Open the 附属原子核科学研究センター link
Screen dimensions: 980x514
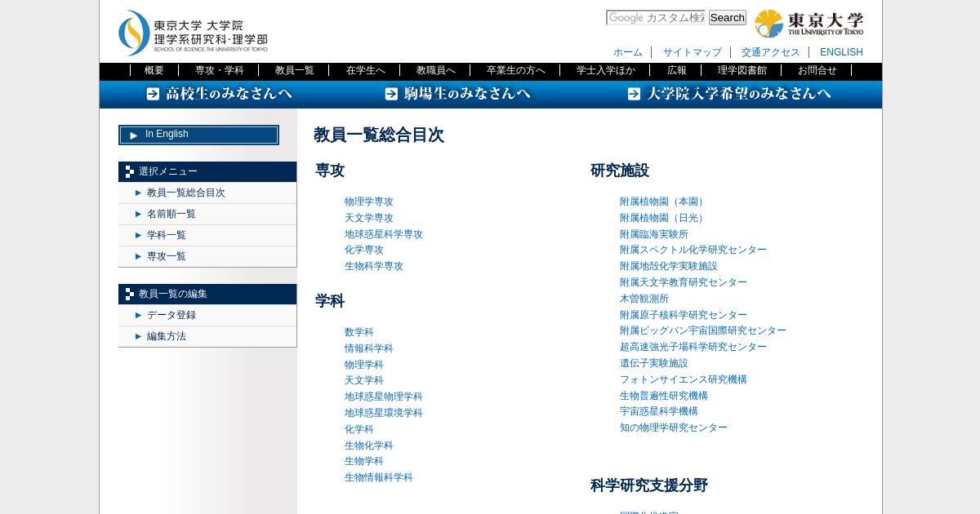pos(684,315)
